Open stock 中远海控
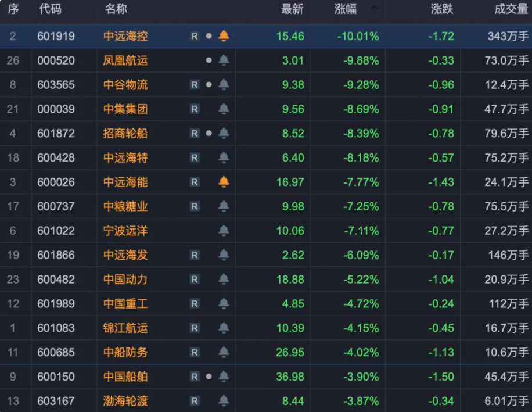Screen dimensions: 532x412 (125, 36)
